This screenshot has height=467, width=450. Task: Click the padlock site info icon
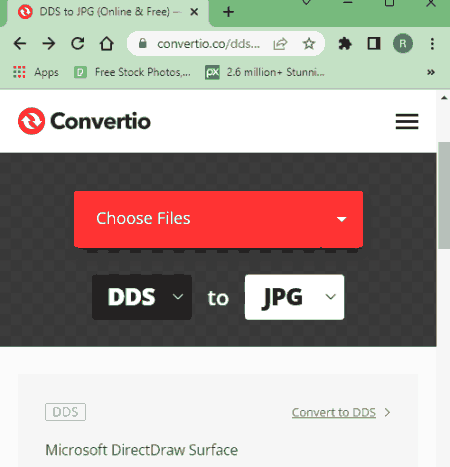point(143,43)
